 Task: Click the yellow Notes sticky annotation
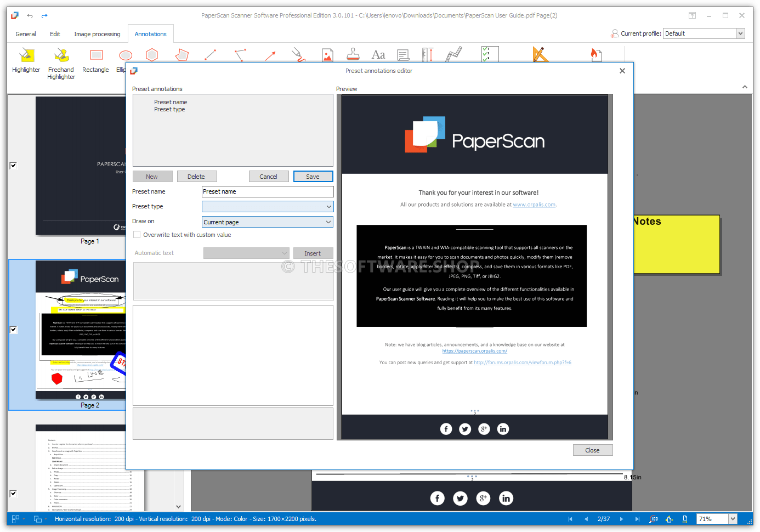[x=676, y=245]
